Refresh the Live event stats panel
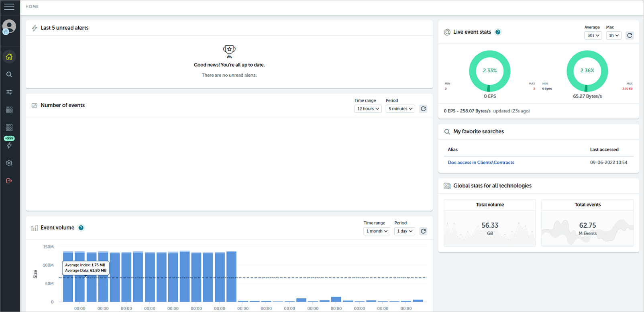 click(630, 35)
